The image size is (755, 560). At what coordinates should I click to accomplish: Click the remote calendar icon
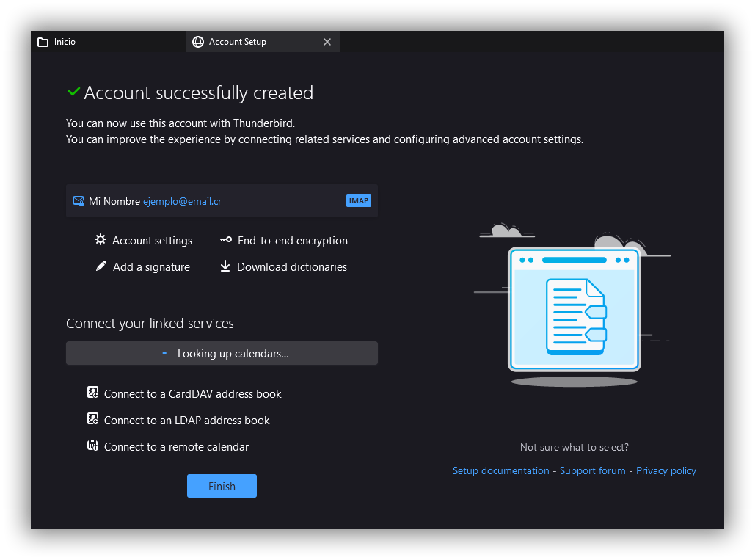click(x=92, y=446)
